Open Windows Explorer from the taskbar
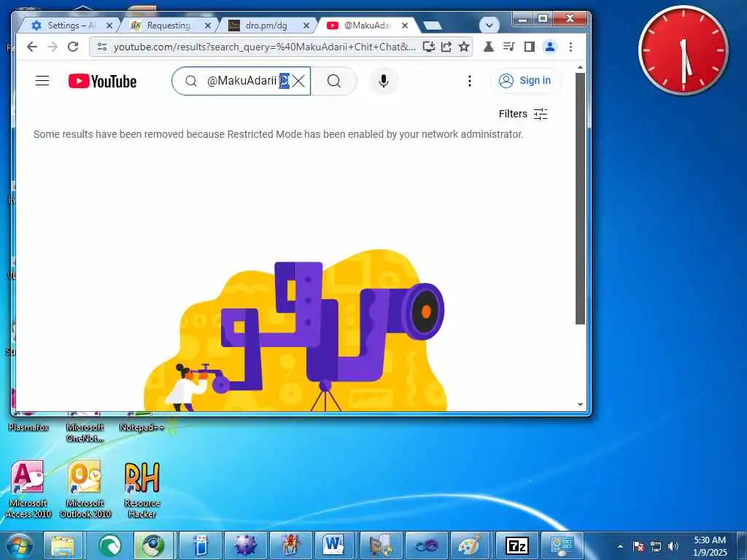747x560 pixels. 63,545
